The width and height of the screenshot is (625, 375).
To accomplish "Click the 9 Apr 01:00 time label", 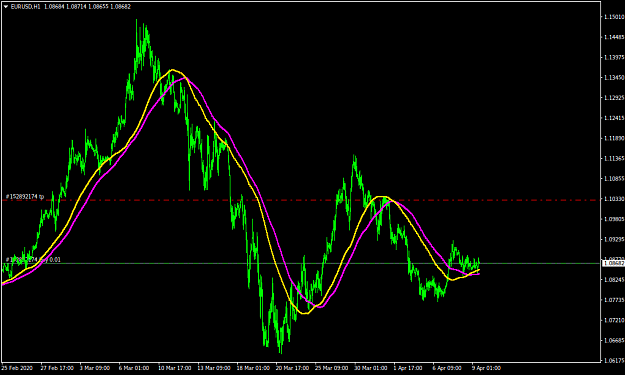I will 486,368.
